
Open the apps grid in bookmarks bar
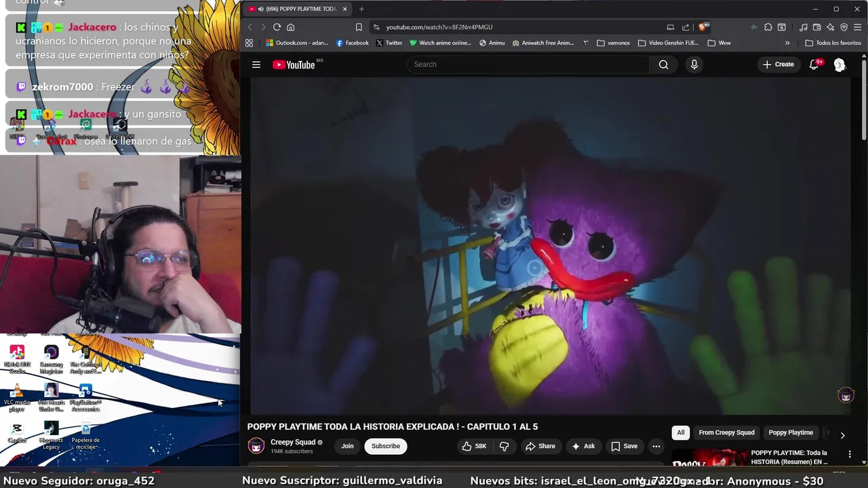point(249,43)
